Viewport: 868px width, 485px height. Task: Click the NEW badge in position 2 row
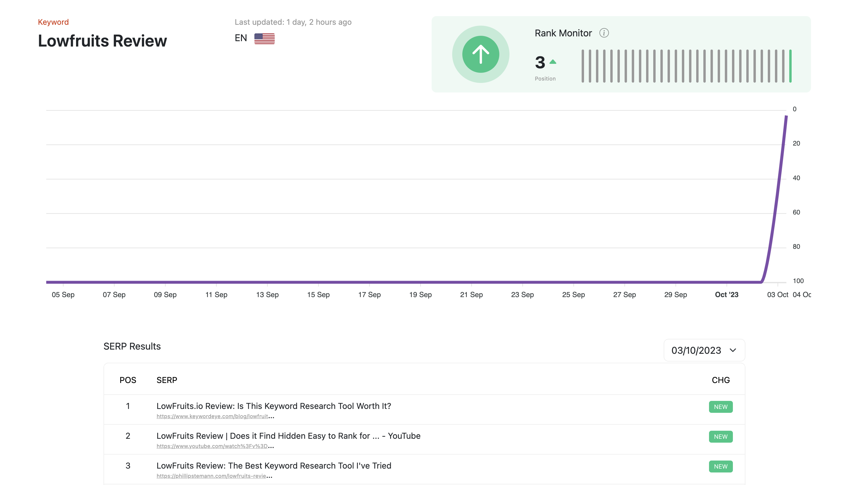pyautogui.click(x=721, y=436)
